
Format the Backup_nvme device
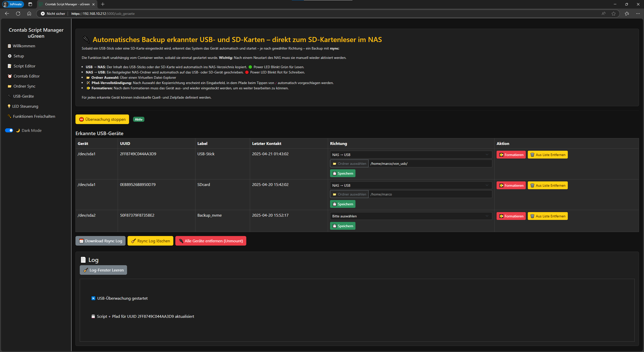point(511,216)
